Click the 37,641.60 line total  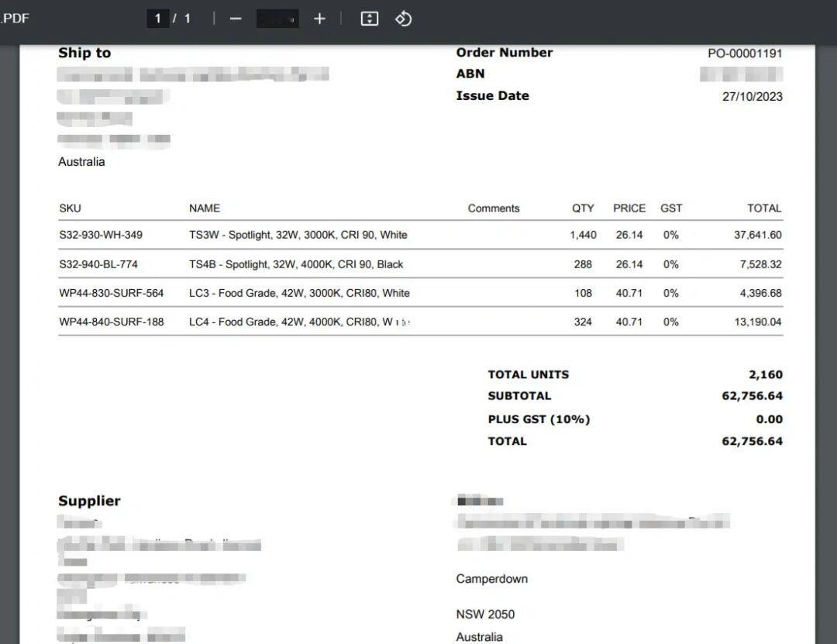(757, 235)
